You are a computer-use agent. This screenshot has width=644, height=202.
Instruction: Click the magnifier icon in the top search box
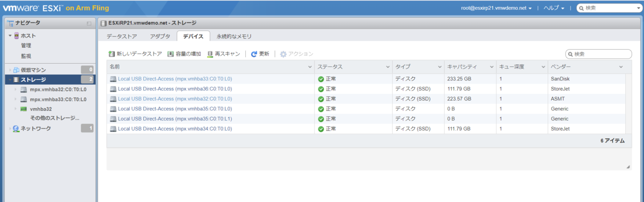tap(581, 8)
